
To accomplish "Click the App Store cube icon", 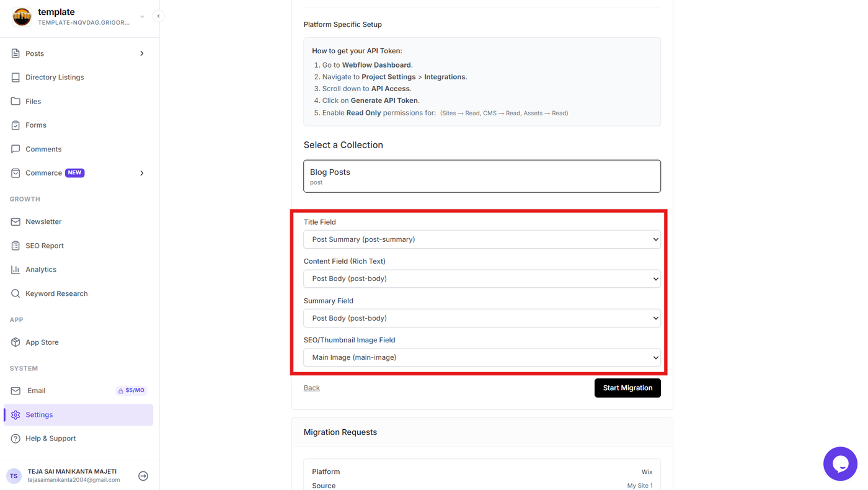I will click(x=15, y=342).
